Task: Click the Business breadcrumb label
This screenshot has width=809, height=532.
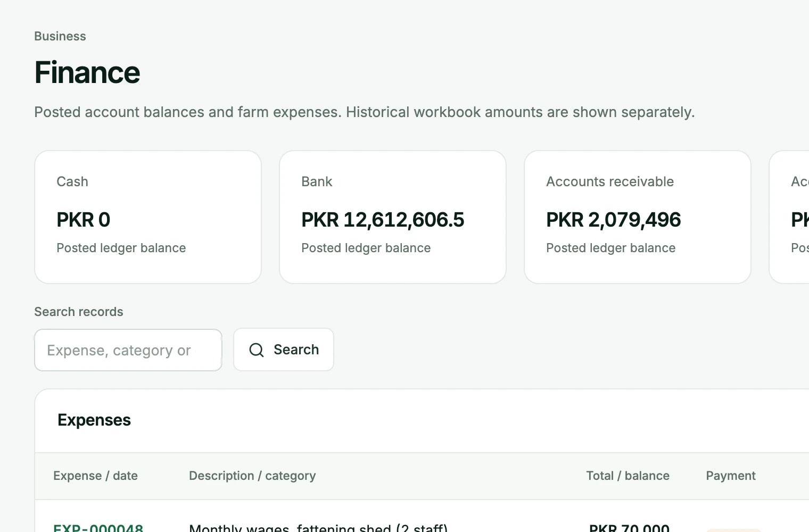Action: (60, 36)
